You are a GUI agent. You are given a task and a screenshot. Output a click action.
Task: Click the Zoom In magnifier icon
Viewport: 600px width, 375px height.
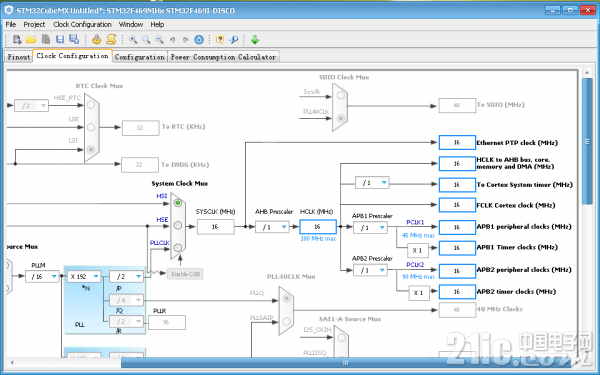point(133,39)
